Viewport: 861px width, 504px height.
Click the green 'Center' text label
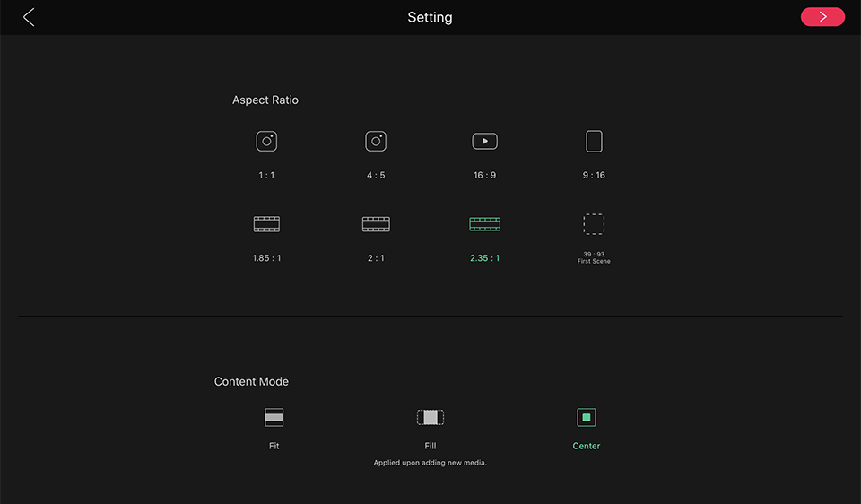pyautogui.click(x=586, y=446)
